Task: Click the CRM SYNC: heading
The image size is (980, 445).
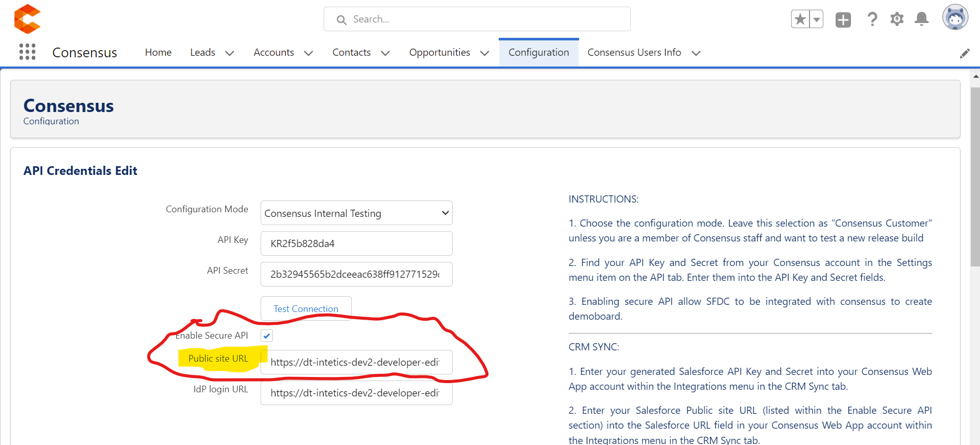Action: [x=594, y=347]
